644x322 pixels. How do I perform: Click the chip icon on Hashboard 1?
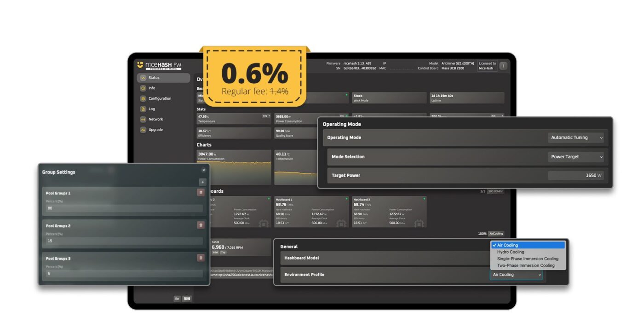341,223
